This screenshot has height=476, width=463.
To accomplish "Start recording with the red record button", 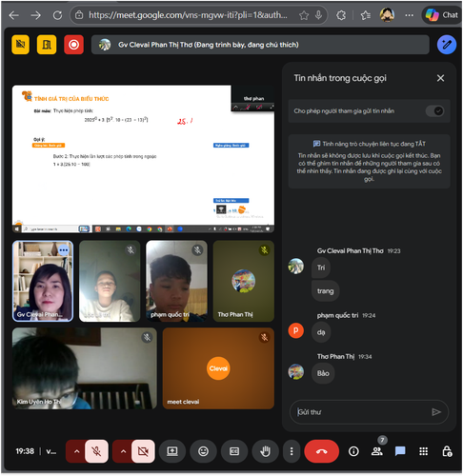I will [x=73, y=45].
